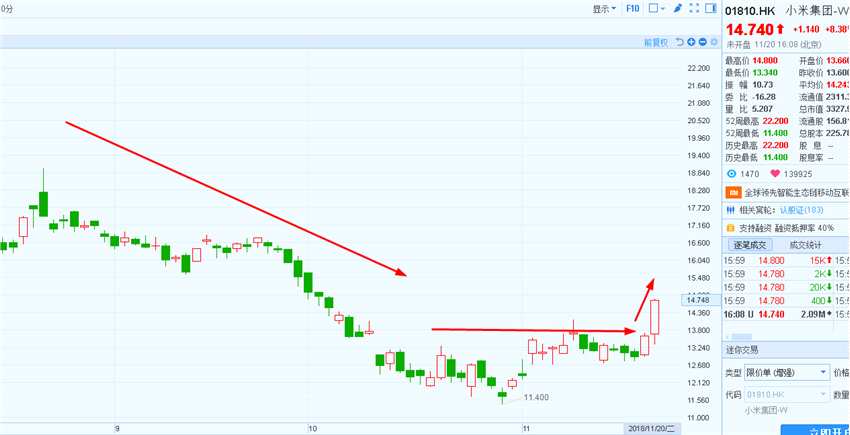The height and width of the screenshot is (435, 850).
Task: Expand the layout dropdown arrow
Action: click(x=663, y=9)
